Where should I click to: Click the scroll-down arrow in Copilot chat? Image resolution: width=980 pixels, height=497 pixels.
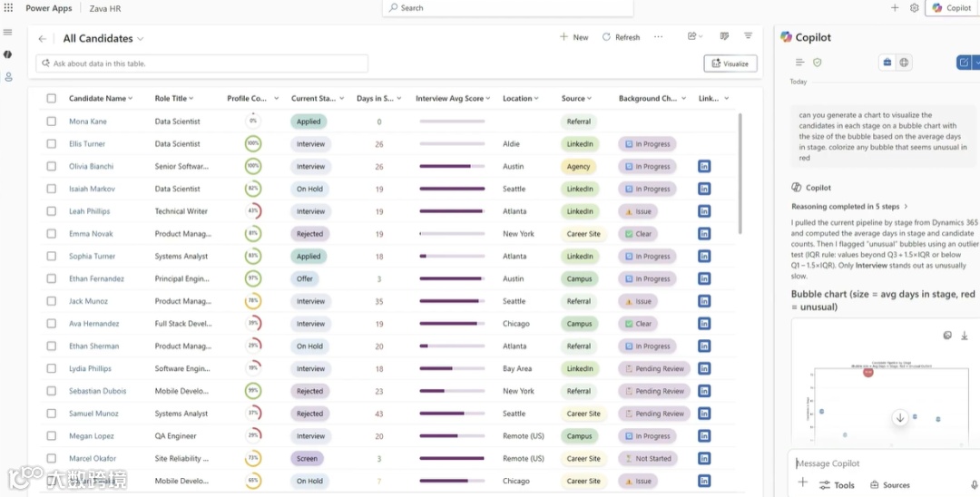tap(900, 418)
